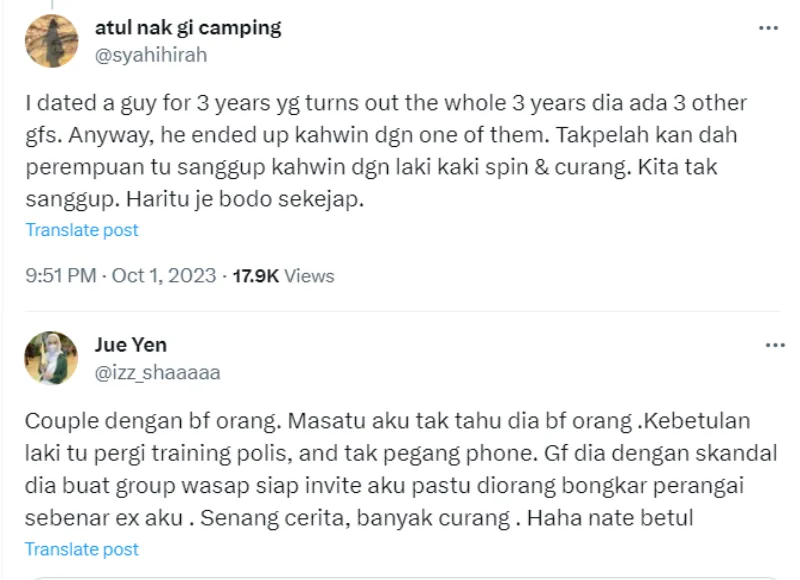800x580 pixels.
Task: Visit the @syahihirah handle
Action: (150, 55)
